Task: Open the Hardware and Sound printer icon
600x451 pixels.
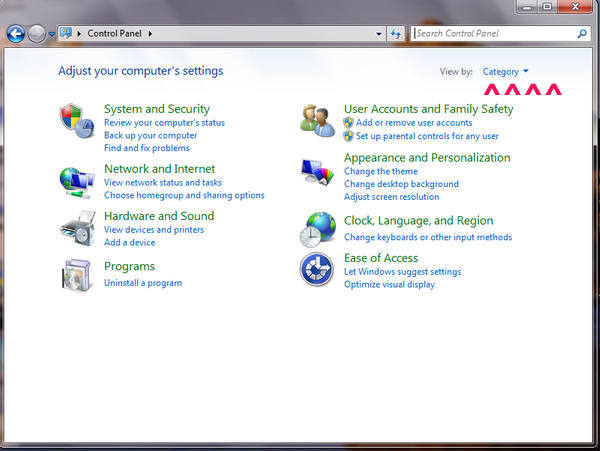Action: coord(78,228)
